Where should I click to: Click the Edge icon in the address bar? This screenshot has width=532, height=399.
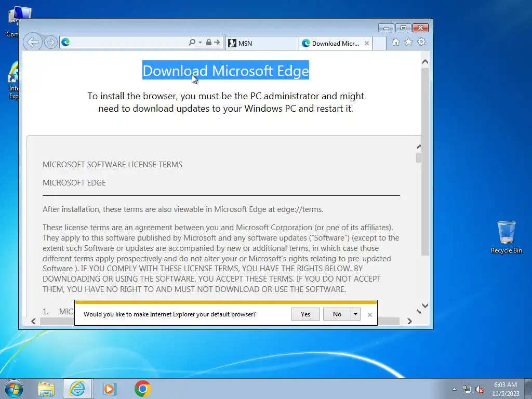tap(65, 43)
